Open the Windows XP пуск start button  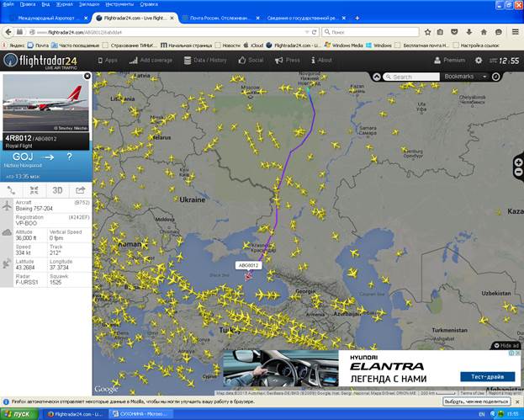click(19, 414)
